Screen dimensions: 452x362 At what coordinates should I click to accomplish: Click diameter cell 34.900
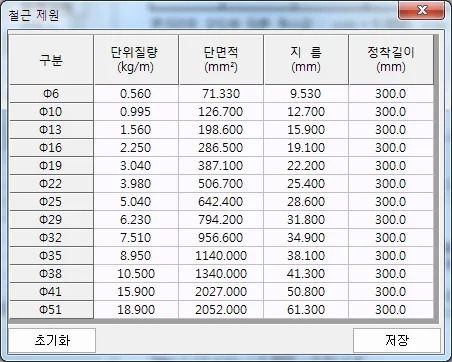tap(306, 238)
